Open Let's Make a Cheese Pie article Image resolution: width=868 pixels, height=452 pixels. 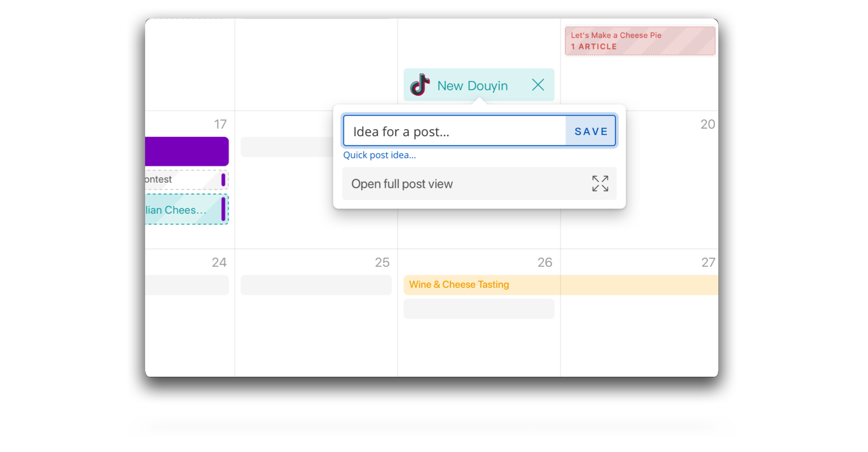pyautogui.click(x=640, y=41)
